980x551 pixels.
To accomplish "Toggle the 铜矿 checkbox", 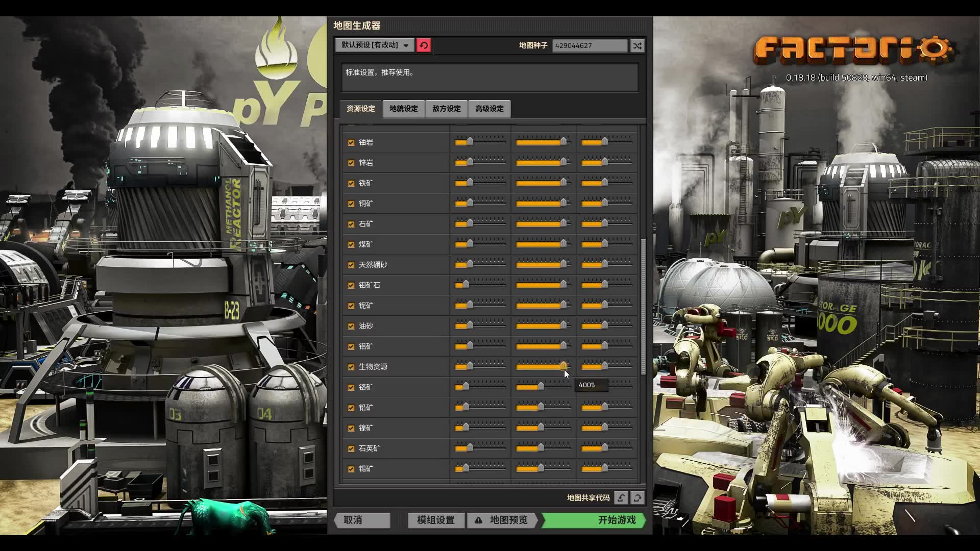I will 351,204.
